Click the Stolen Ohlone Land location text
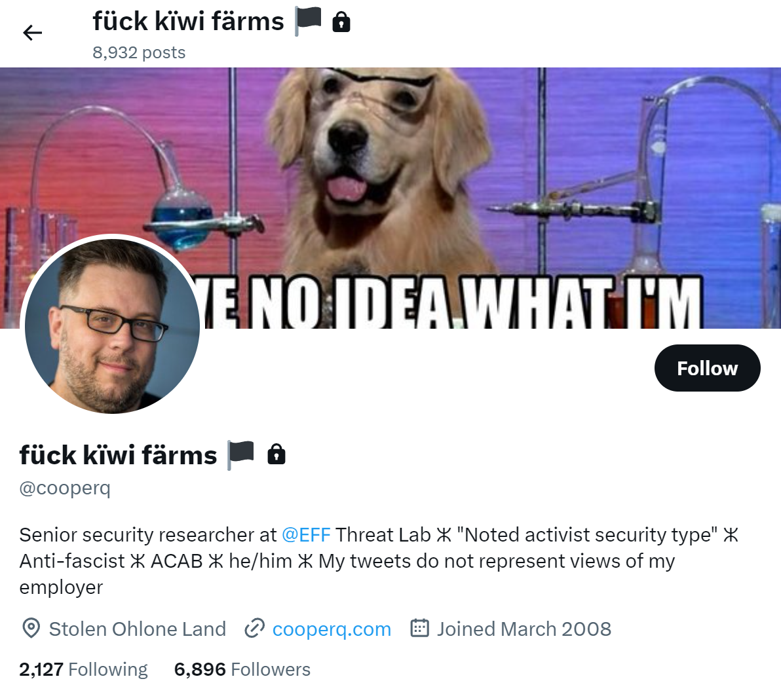The image size is (781, 700). [138, 629]
